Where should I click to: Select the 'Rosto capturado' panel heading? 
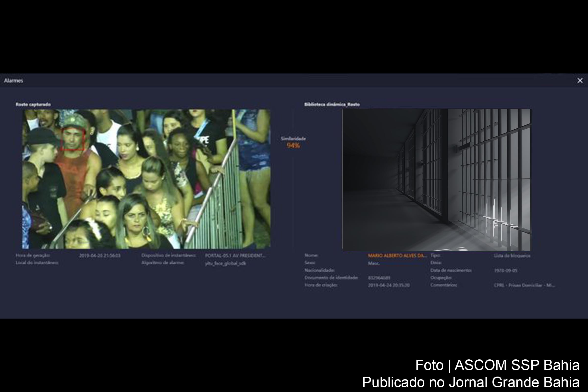pyautogui.click(x=33, y=105)
